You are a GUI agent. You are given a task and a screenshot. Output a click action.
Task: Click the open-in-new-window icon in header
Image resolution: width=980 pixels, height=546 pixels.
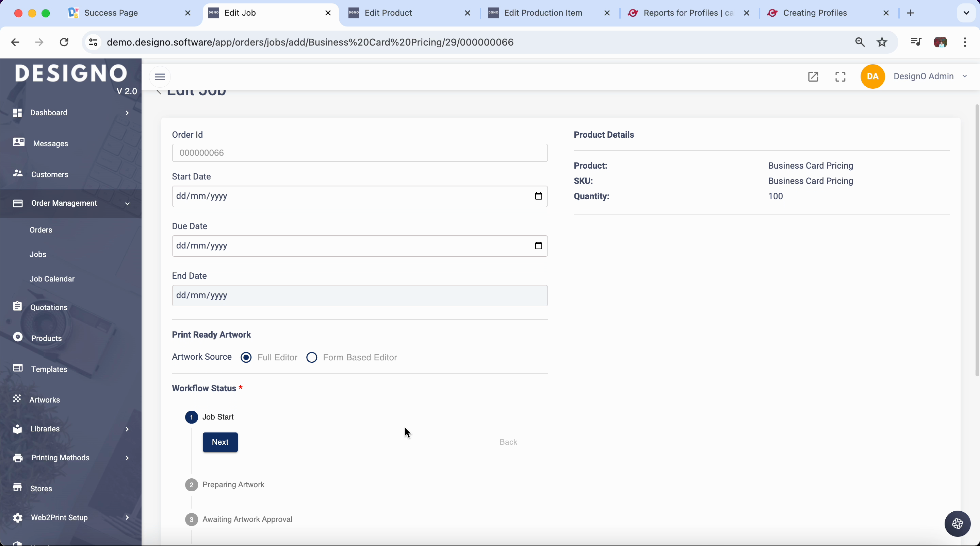coord(813,77)
